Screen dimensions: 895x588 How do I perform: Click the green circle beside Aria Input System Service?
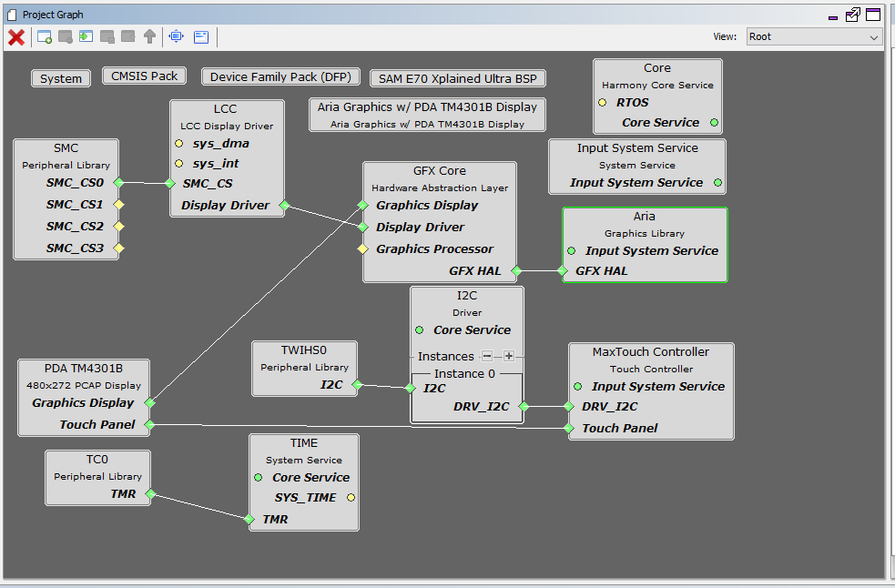572,250
